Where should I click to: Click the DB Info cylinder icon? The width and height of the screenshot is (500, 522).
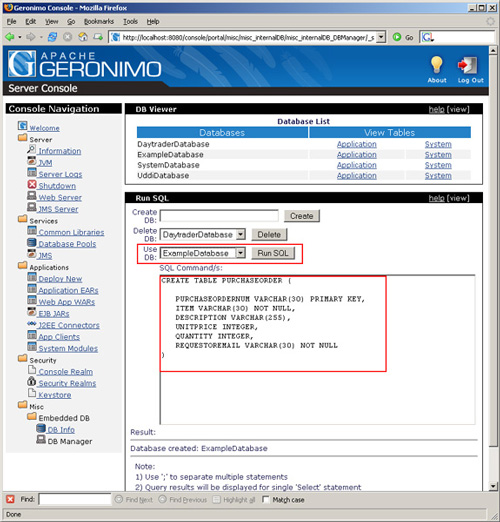pos(41,428)
